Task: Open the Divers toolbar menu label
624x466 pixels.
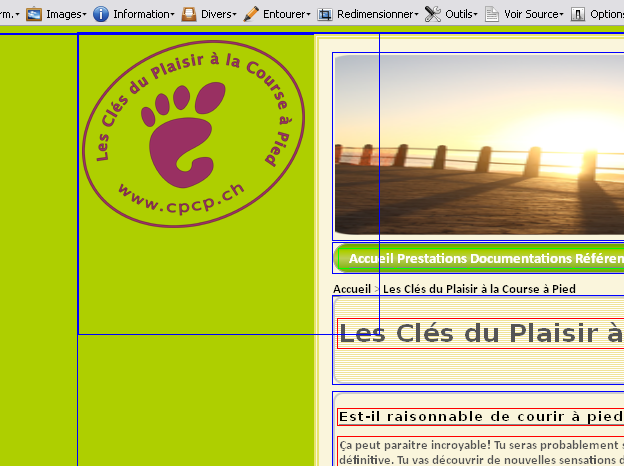Action: pos(216,14)
